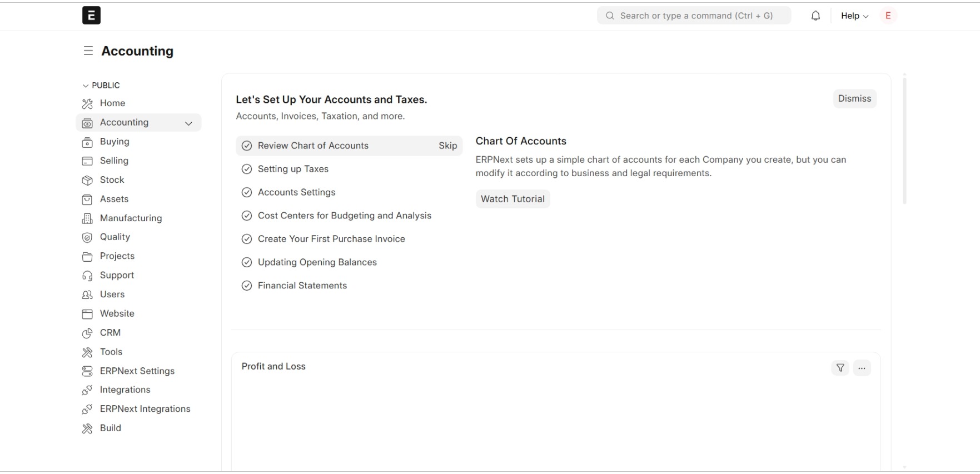Viewport: 980px width, 474px height.
Task: Click the Watch Tutorial button
Action: point(513,199)
